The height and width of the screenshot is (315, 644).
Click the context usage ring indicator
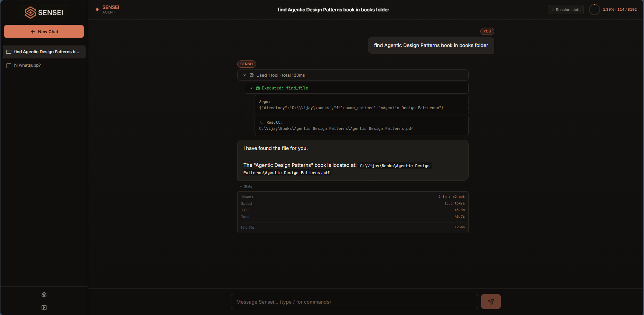pyautogui.click(x=594, y=10)
